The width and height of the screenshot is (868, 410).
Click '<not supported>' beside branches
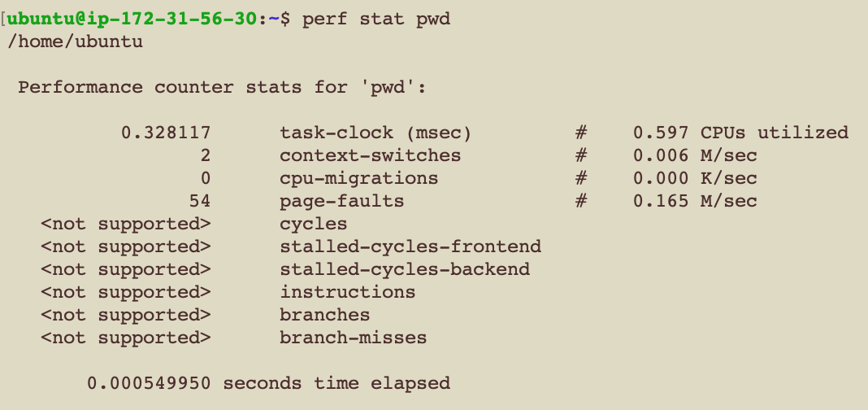[126, 315]
